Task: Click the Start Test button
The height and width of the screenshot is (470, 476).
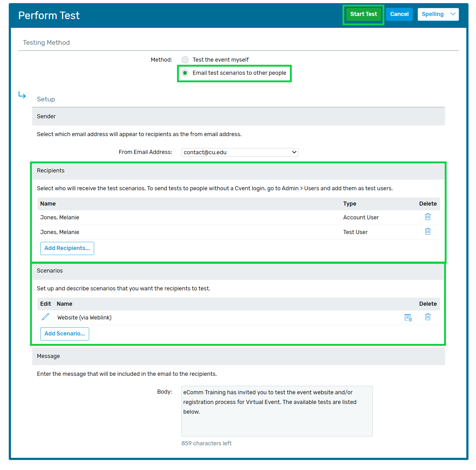Action: pyautogui.click(x=363, y=14)
